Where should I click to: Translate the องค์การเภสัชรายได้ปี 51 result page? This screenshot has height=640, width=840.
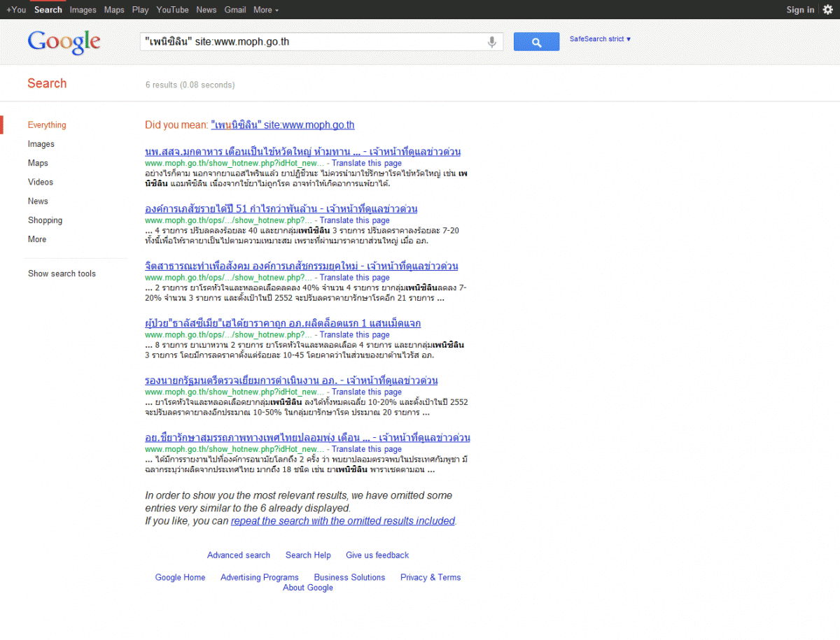(355, 220)
